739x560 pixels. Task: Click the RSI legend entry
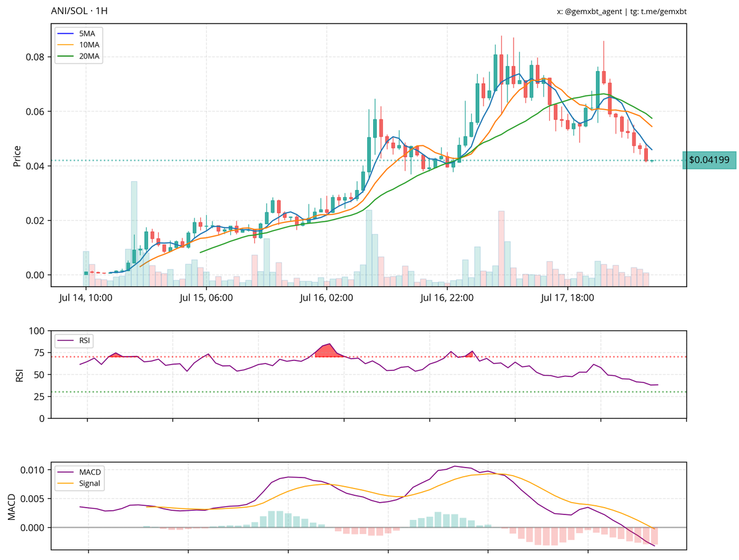[75, 340]
